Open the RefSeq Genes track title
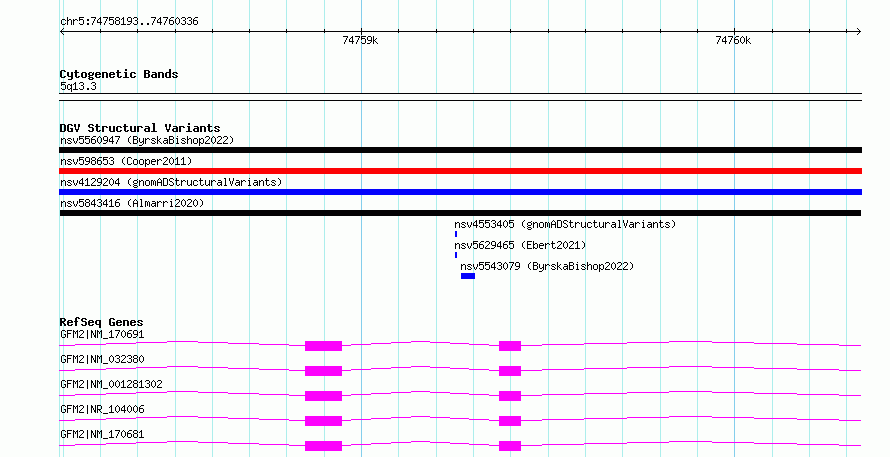The height and width of the screenshot is (457, 890). pos(101,322)
